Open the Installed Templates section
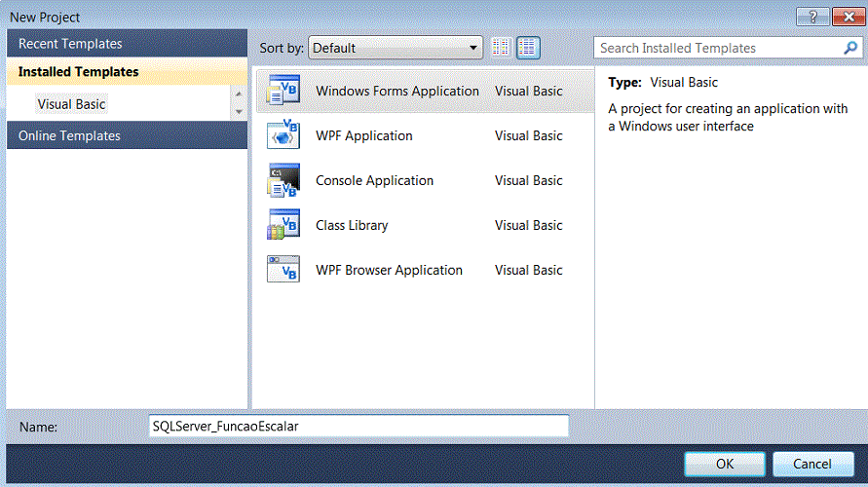This screenshot has width=868, height=487. pos(127,71)
